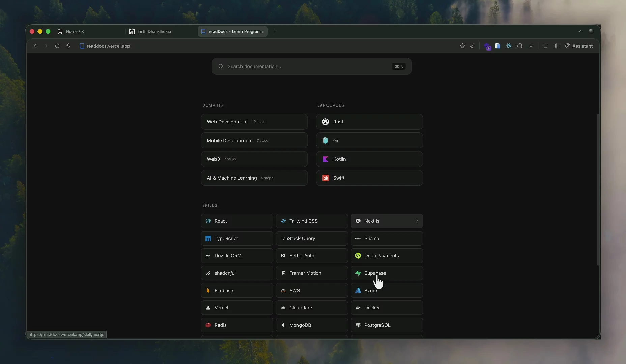Click the copy link icon in the address bar
Viewport: 626px width, 364px height.
tap(472, 46)
